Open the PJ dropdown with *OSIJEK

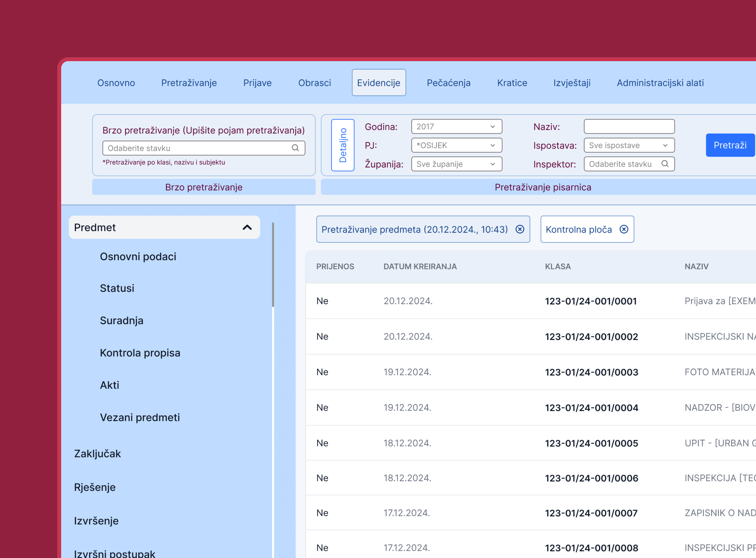click(x=456, y=145)
